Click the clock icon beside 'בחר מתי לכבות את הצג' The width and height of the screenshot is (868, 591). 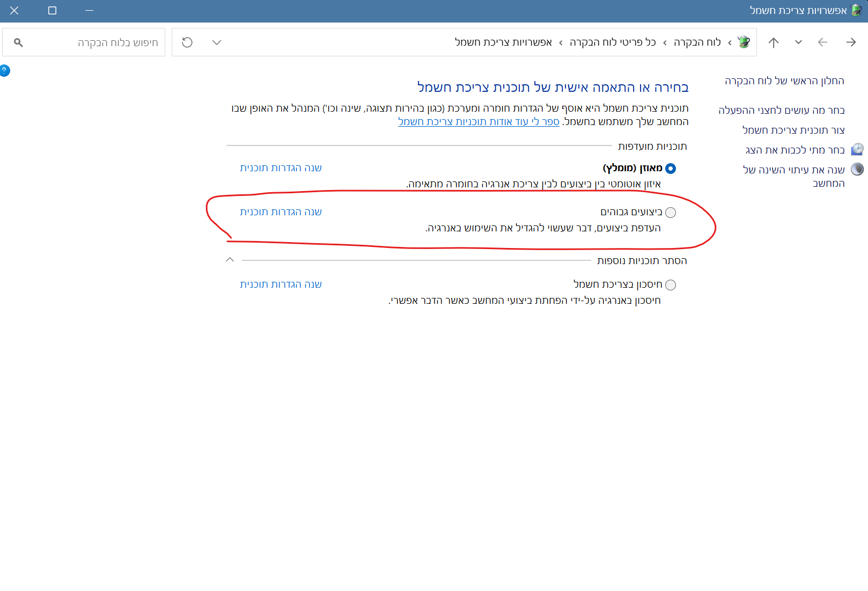tap(857, 149)
